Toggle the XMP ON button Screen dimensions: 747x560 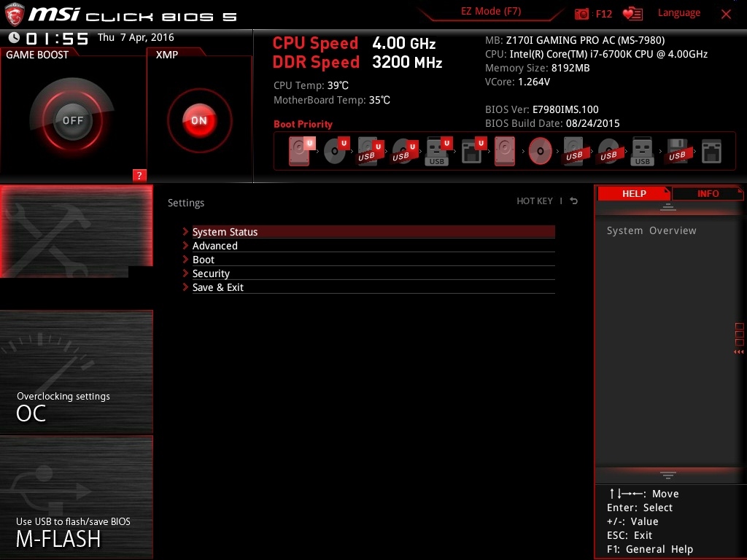(x=199, y=120)
